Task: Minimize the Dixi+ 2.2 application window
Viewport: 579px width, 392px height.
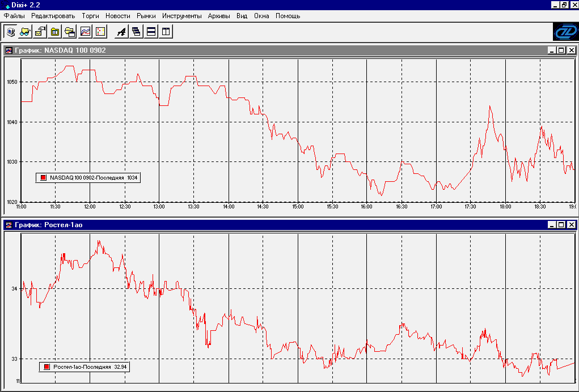Action: [555, 5]
